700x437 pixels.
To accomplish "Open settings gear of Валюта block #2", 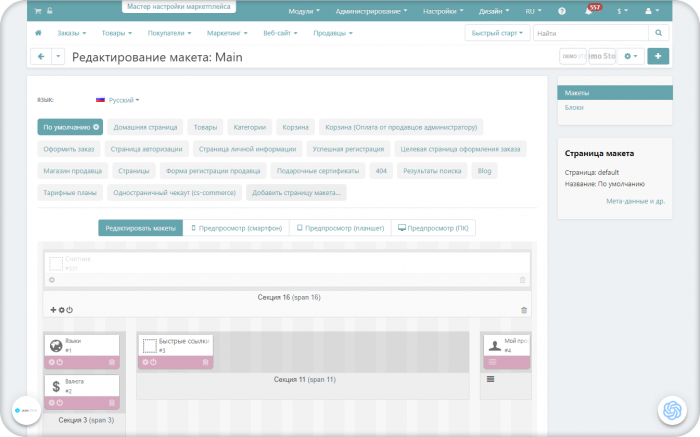I will coord(52,403).
